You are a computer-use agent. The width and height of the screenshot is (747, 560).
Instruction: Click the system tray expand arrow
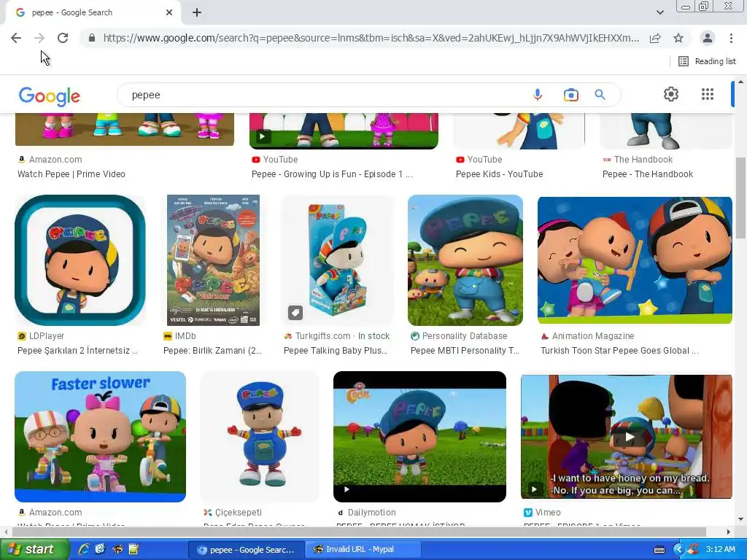pos(678,550)
